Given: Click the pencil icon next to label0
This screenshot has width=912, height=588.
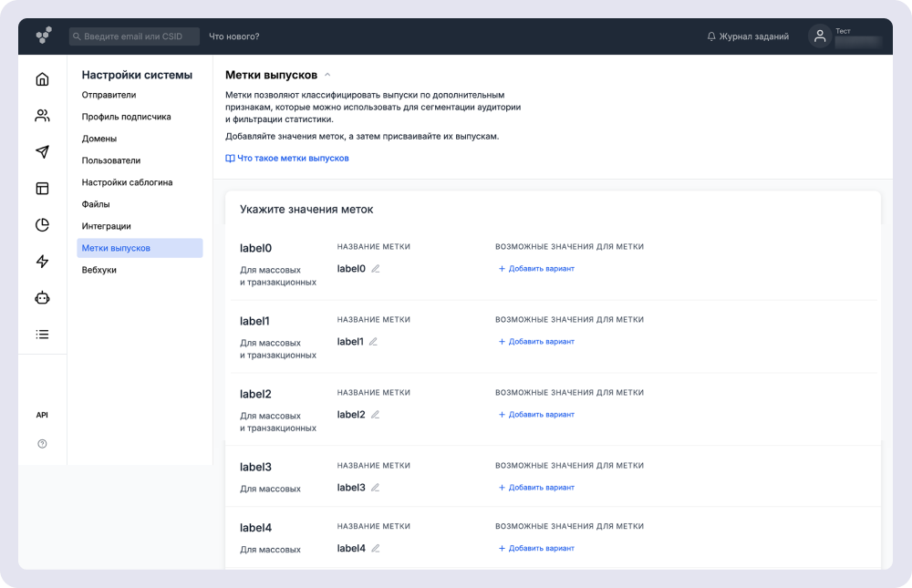Looking at the screenshot, I should 375,269.
